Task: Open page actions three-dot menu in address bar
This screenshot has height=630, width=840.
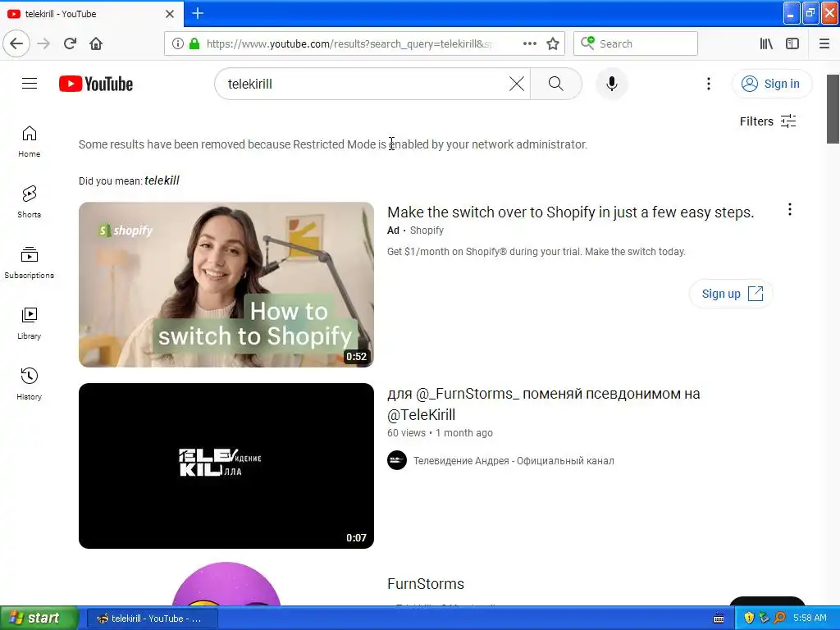Action: 529,43
